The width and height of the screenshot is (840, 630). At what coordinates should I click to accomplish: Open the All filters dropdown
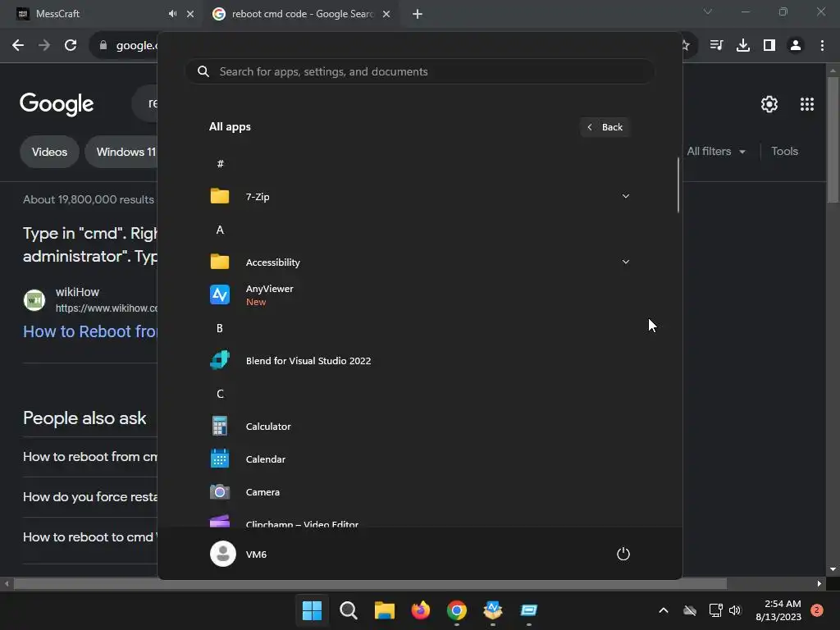(715, 152)
